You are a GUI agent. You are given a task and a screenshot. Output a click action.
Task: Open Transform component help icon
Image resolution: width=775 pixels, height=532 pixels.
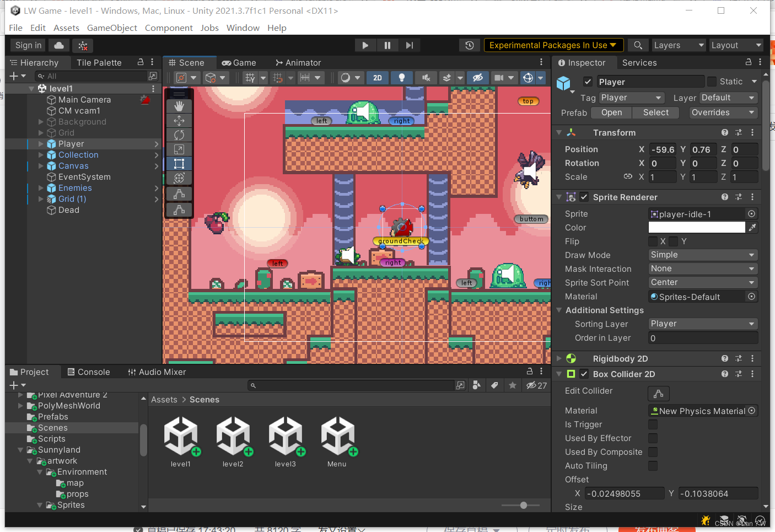pyautogui.click(x=725, y=132)
